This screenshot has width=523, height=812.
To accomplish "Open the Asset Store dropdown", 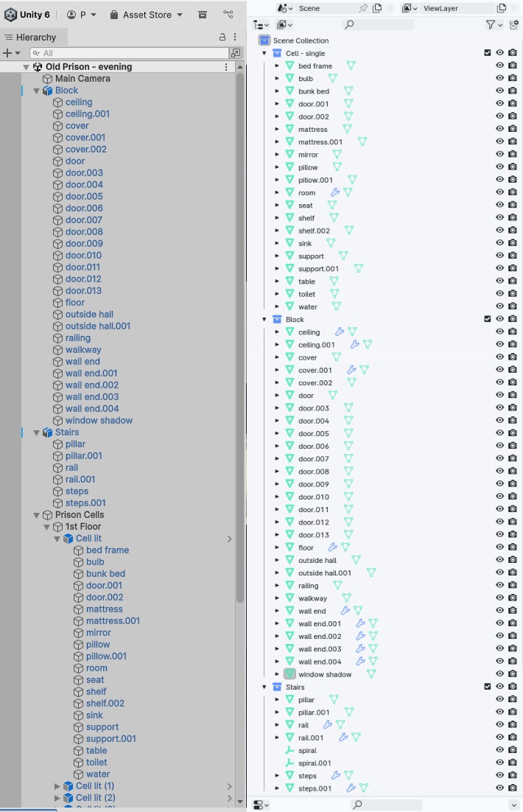I will pyautogui.click(x=146, y=15).
